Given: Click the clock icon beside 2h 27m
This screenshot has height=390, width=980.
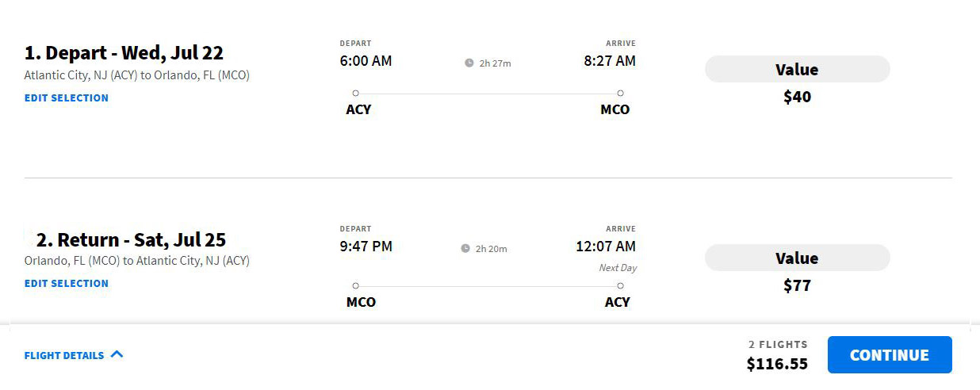Looking at the screenshot, I should tap(469, 63).
